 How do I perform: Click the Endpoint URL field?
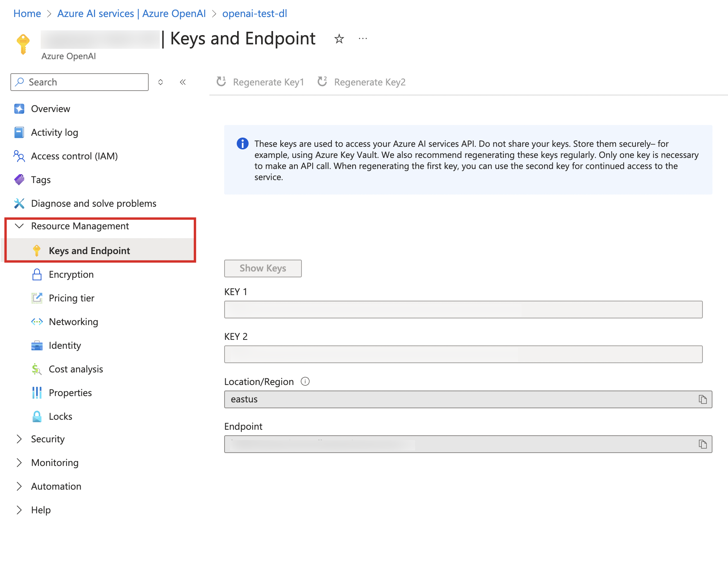(468, 444)
